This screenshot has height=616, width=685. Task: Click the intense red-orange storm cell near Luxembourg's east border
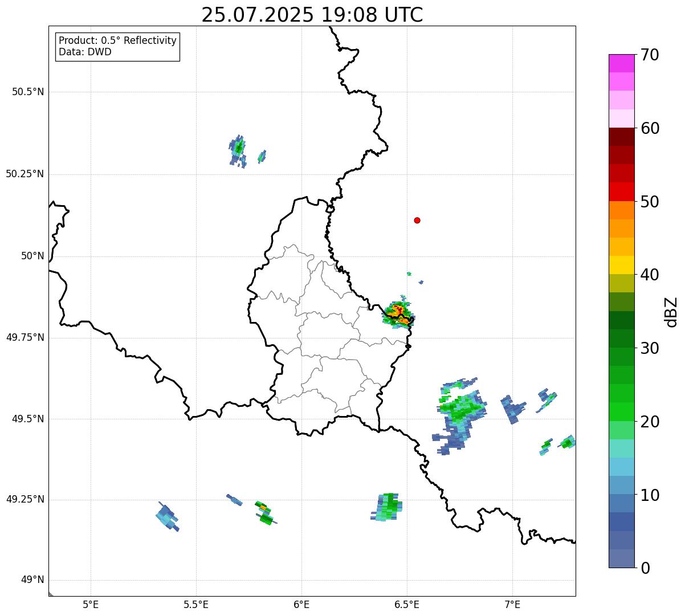[x=398, y=313]
